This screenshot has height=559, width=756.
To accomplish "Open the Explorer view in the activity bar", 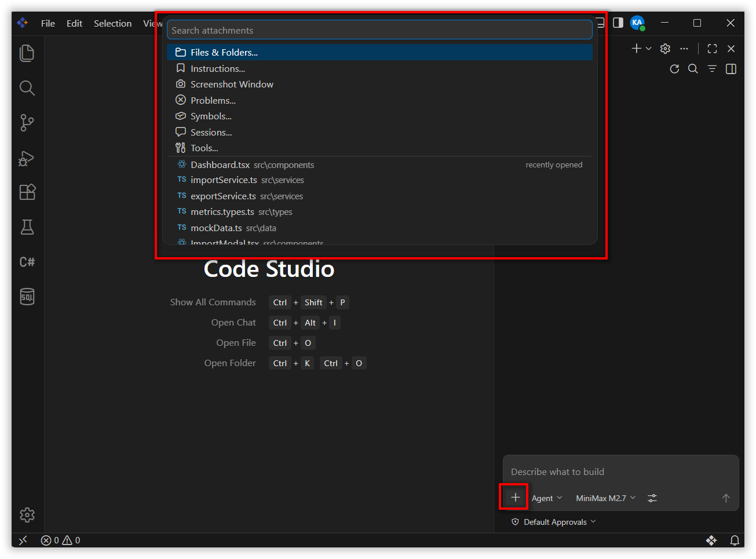I will (27, 53).
